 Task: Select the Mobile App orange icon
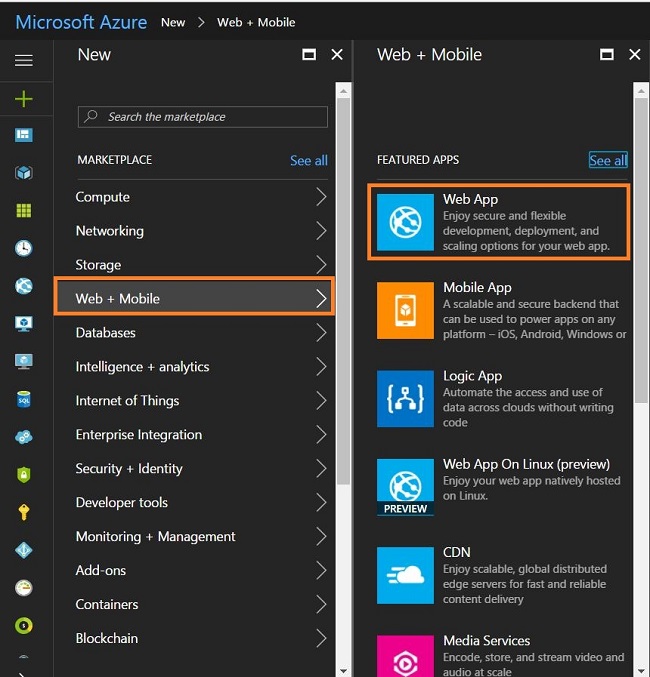click(405, 310)
